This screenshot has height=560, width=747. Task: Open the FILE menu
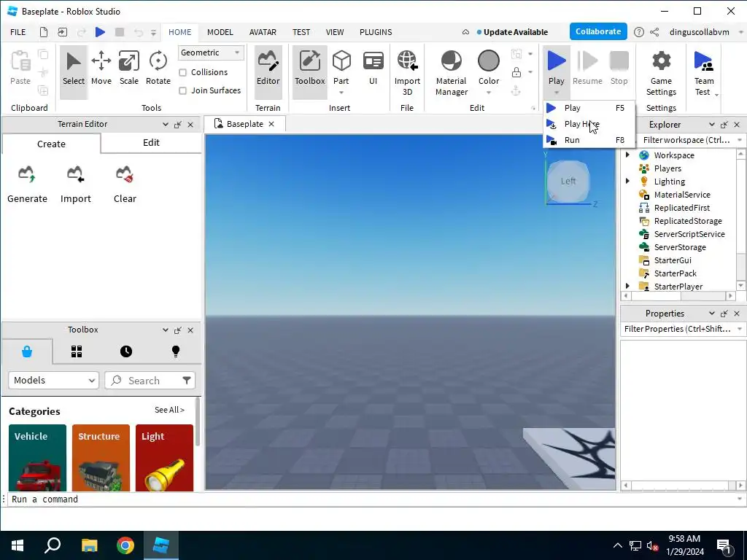tap(18, 32)
